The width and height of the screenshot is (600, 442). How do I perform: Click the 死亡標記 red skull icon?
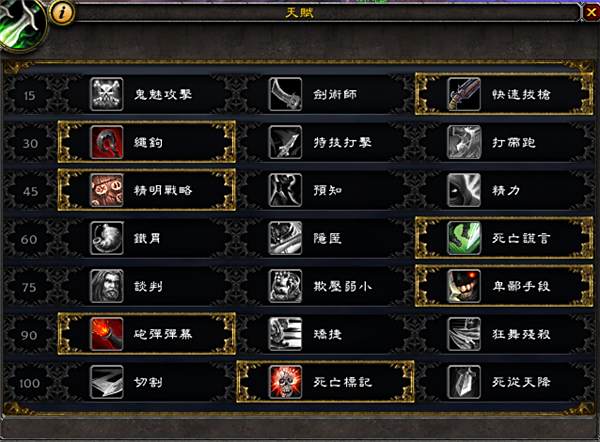(x=285, y=382)
